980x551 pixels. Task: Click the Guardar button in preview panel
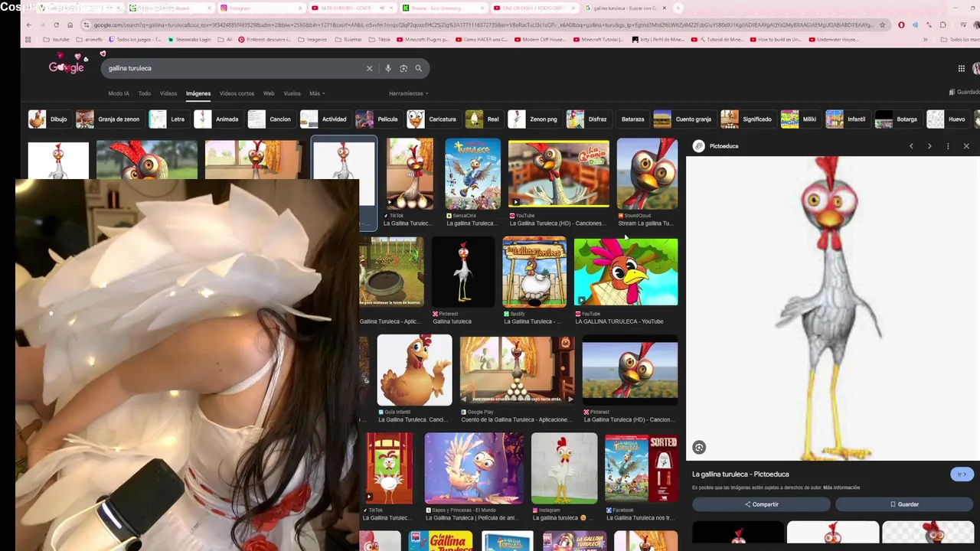point(904,504)
